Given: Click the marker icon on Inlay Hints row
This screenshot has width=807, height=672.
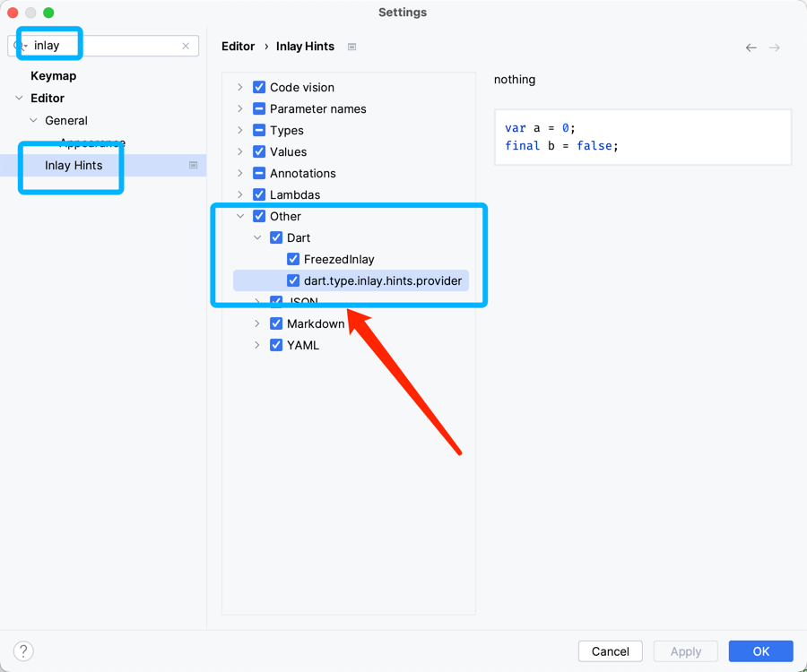Looking at the screenshot, I should point(193,165).
